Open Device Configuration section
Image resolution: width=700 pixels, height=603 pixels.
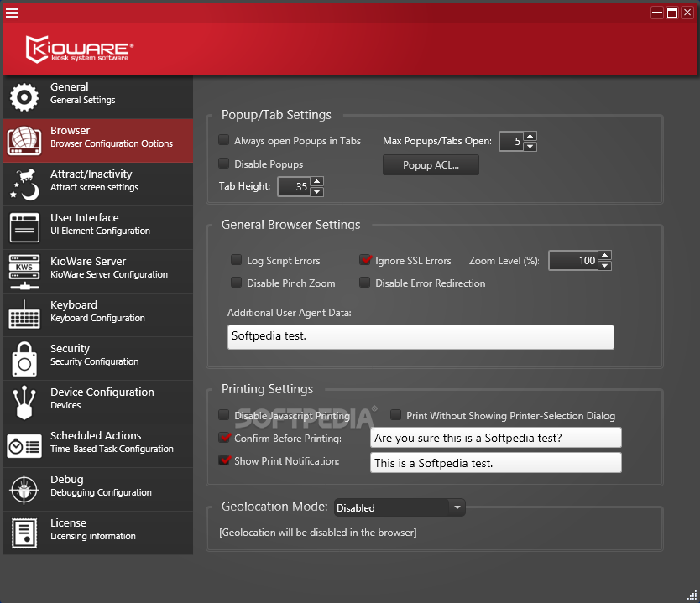pos(97,403)
